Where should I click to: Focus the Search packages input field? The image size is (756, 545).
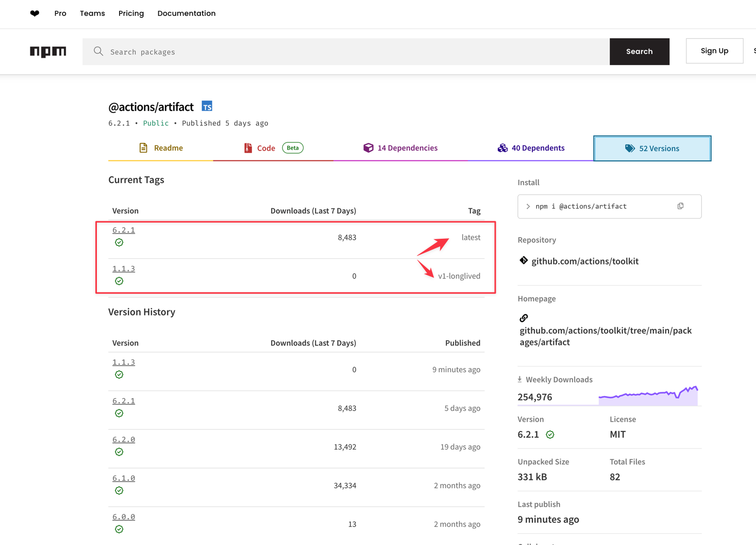[346, 52]
